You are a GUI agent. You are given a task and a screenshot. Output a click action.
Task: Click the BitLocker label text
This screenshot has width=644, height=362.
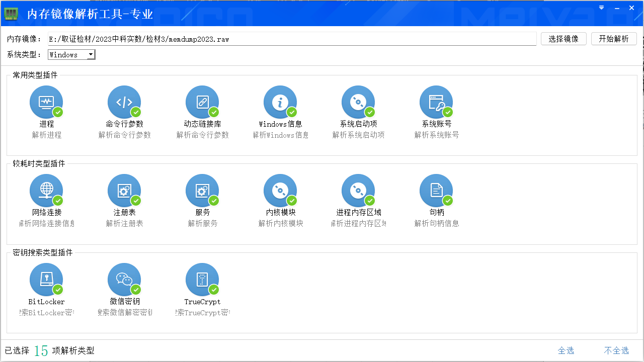46,302
